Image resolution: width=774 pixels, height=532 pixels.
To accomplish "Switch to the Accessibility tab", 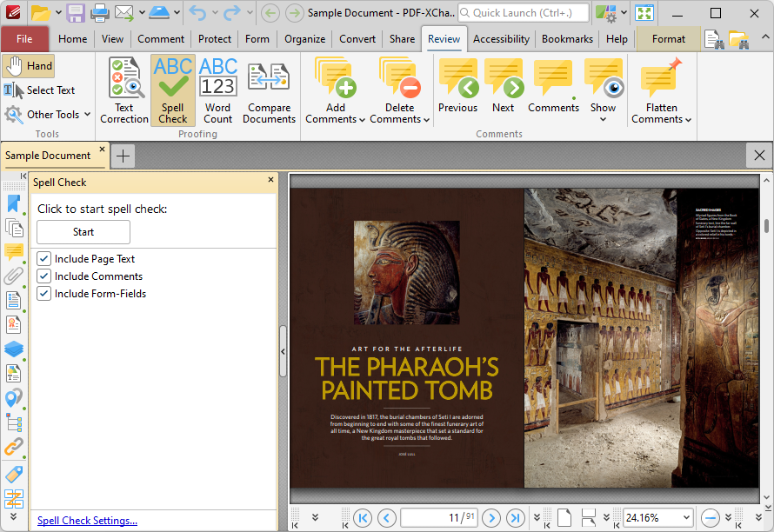I will tap(501, 39).
